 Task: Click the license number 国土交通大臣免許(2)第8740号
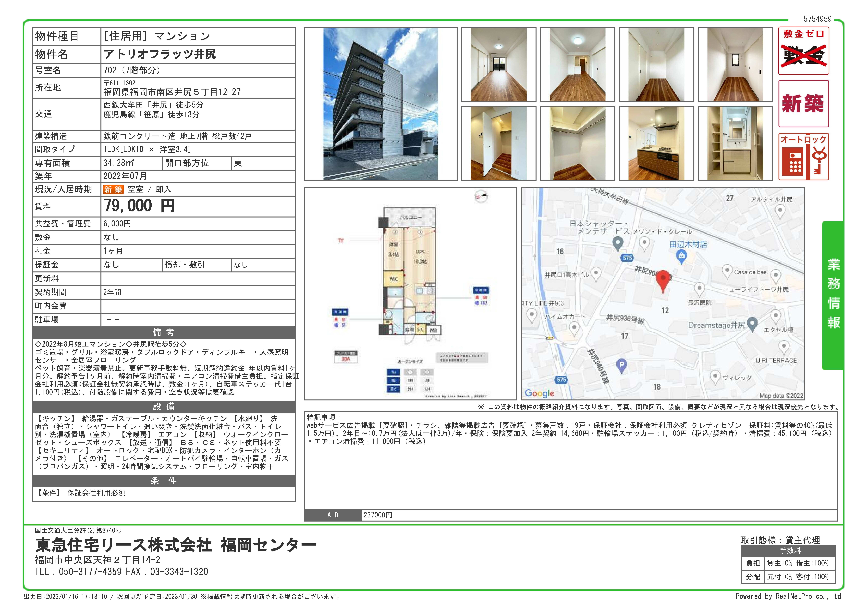click(x=78, y=530)
